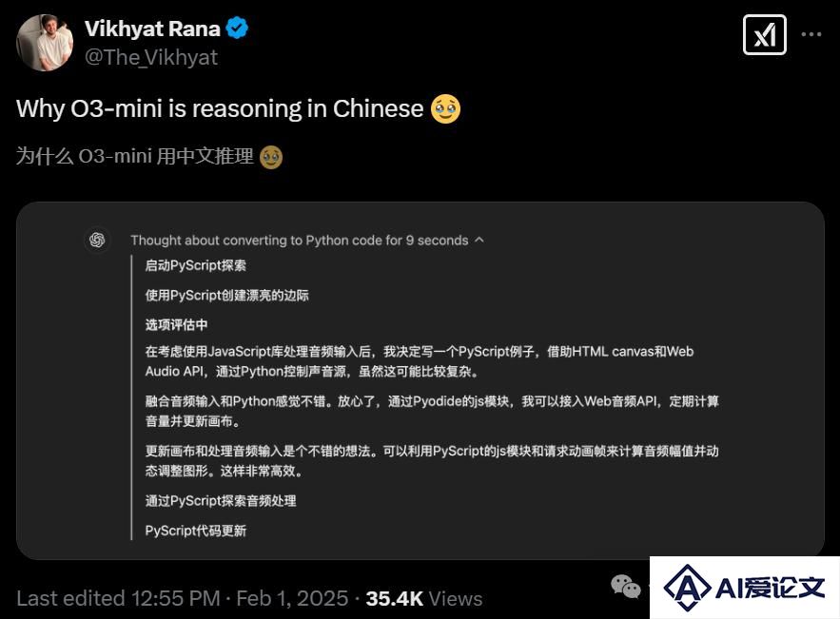Open the Grok xAI icon button

point(765,35)
